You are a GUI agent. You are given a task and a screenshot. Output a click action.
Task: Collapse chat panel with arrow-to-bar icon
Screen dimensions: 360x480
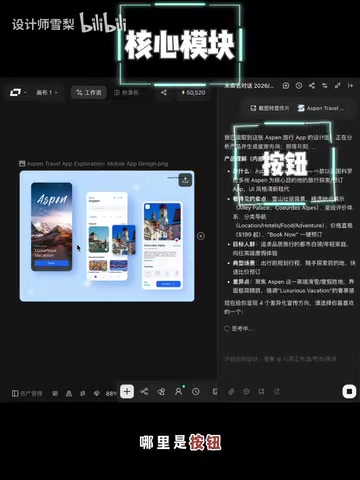(x=350, y=86)
